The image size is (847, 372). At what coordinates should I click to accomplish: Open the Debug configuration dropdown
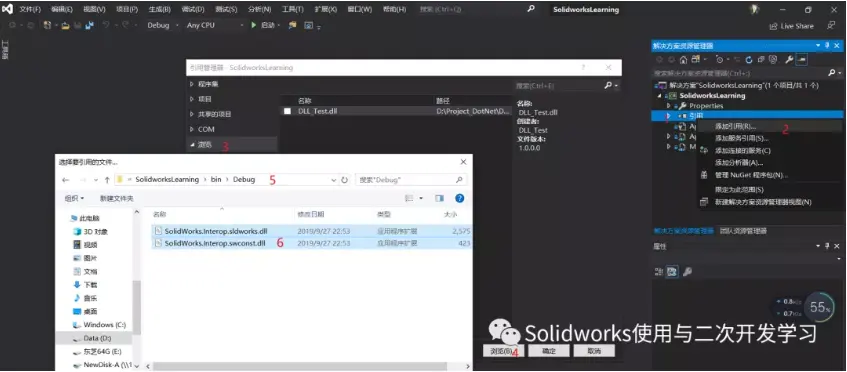(x=163, y=25)
